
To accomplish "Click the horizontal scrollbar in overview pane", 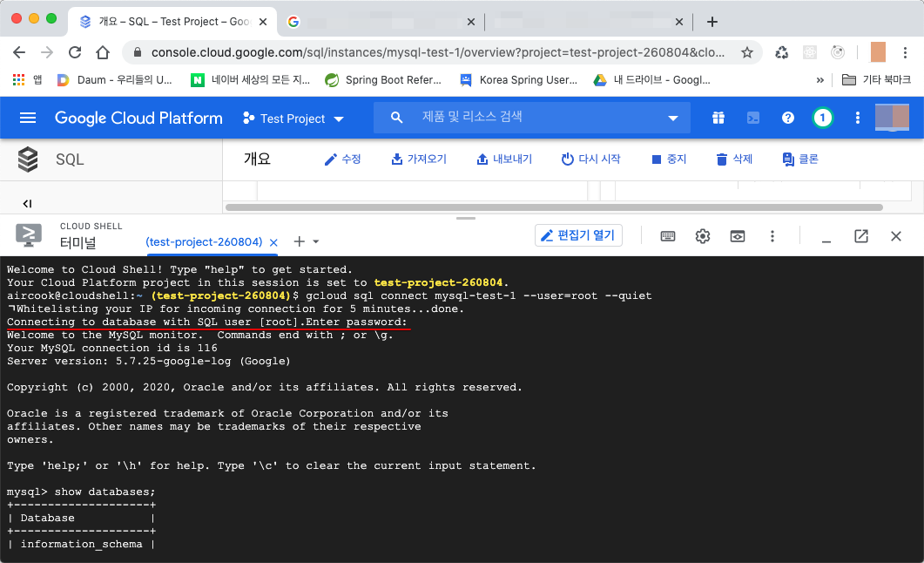I will (x=554, y=207).
